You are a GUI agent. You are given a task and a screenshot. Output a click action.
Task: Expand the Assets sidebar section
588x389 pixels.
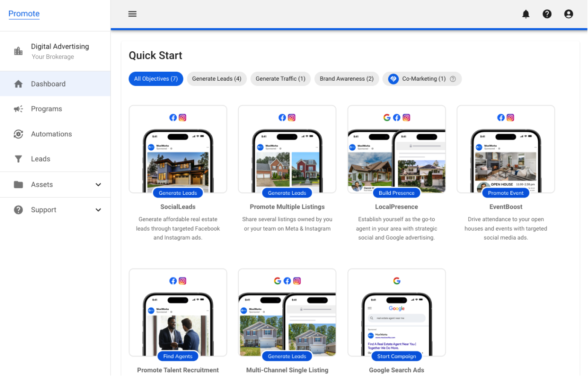point(98,184)
